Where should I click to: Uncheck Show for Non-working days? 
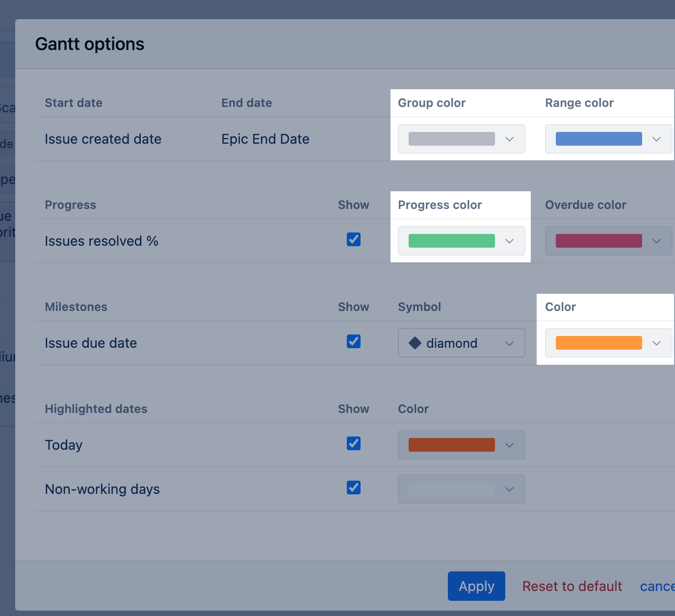tap(354, 488)
